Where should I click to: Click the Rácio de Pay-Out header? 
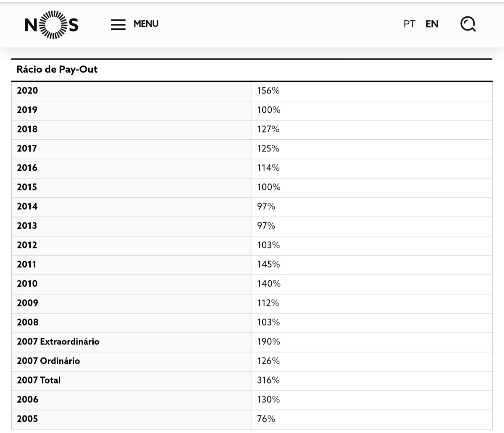[57, 70]
